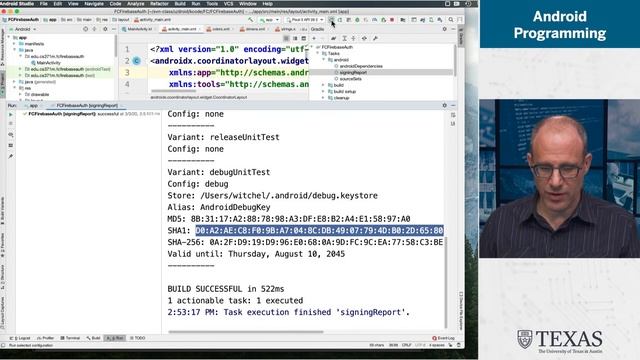Click Project panel locate target icon

(85, 29)
